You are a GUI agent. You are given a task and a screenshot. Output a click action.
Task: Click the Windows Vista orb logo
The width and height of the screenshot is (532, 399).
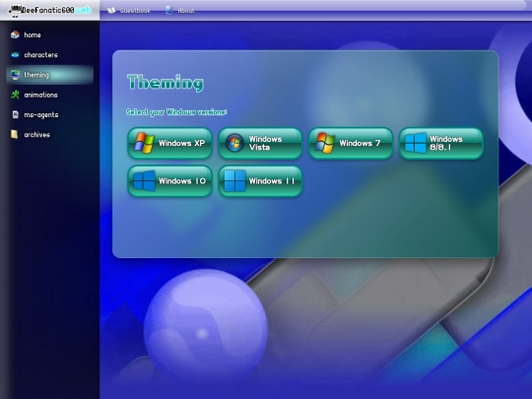(234, 143)
